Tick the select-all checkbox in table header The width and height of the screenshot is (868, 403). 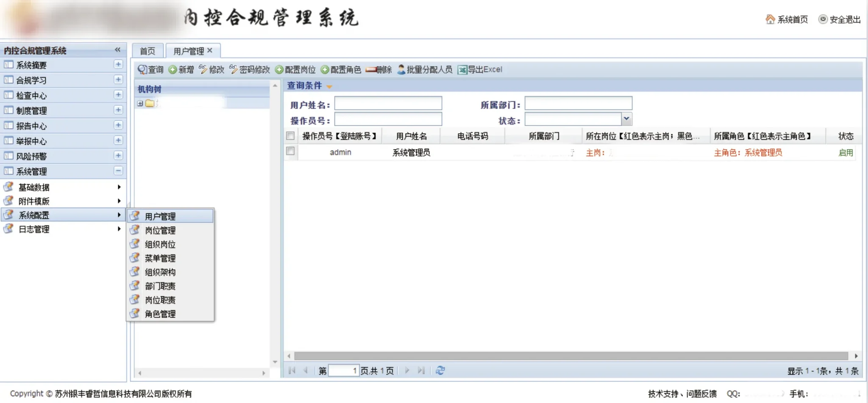290,136
